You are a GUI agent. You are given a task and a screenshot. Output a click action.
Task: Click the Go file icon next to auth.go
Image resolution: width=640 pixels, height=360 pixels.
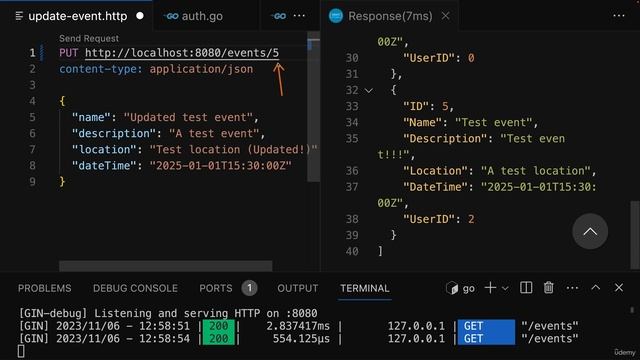pyautogui.click(x=171, y=16)
